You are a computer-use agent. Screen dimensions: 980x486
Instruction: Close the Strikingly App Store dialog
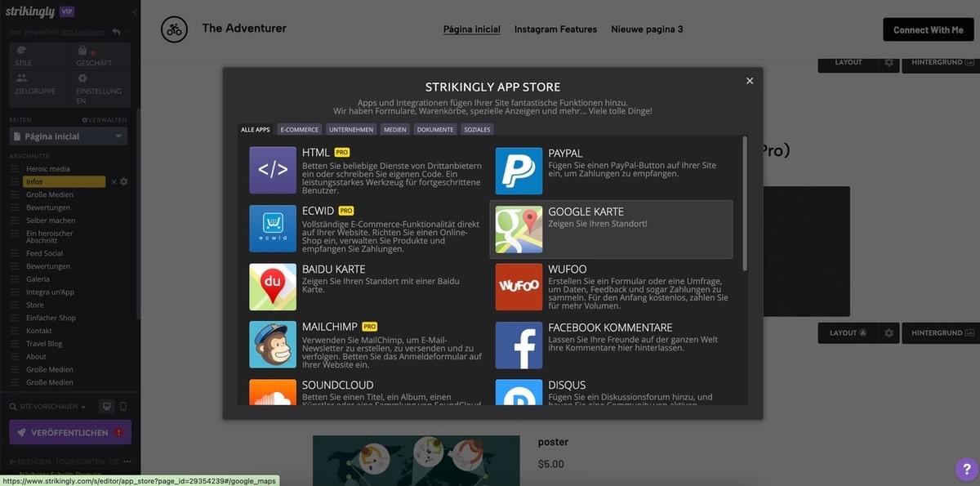pos(750,80)
